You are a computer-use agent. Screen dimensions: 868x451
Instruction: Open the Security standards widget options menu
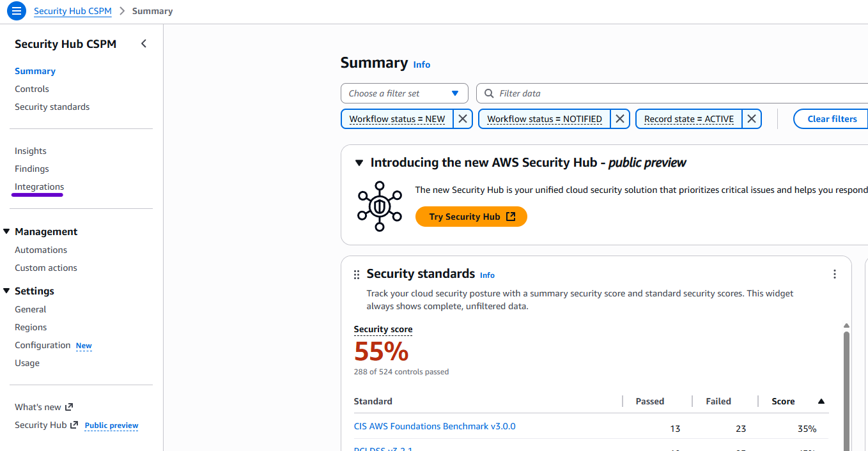pyautogui.click(x=835, y=273)
